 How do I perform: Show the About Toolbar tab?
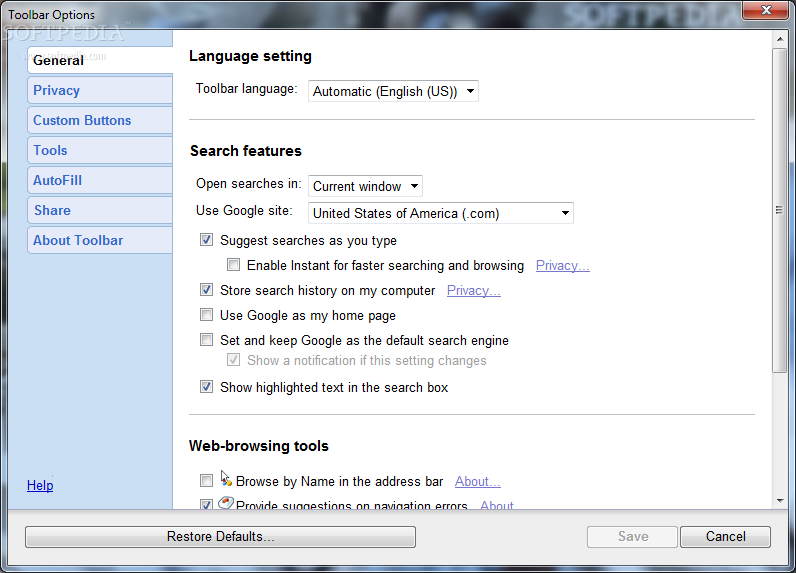point(100,240)
